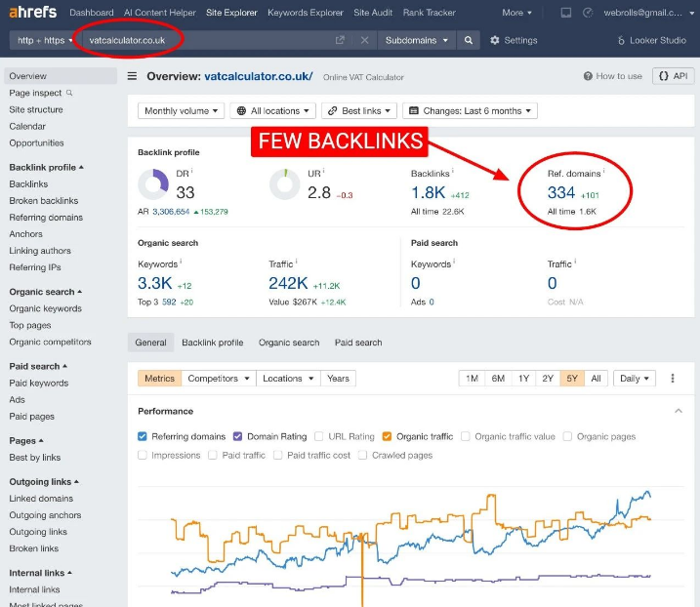Click the circular gauge icon near account
The width and height of the screenshot is (700, 607).
[588, 13]
